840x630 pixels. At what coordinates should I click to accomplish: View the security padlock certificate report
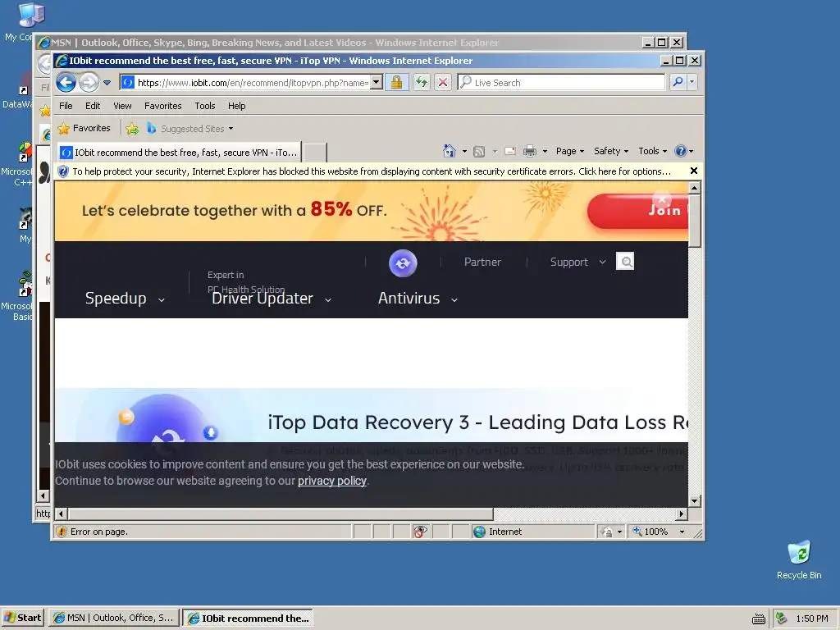[x=396, y=83]
